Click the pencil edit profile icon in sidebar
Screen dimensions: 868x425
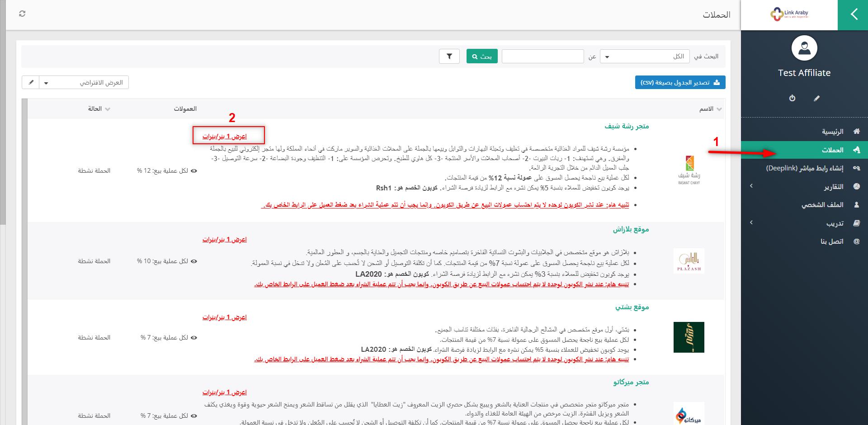[x=816, y=98]
